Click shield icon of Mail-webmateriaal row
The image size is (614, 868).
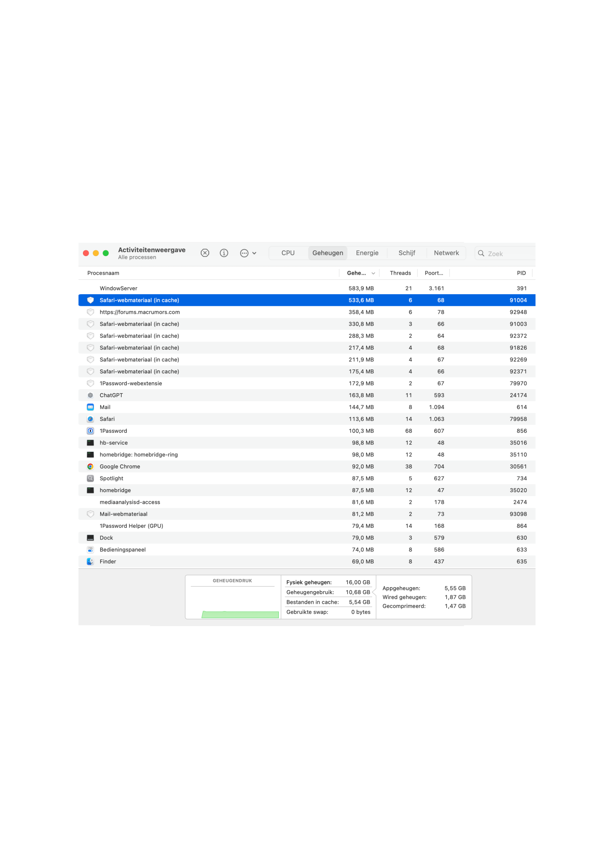(x=90, y=514)
